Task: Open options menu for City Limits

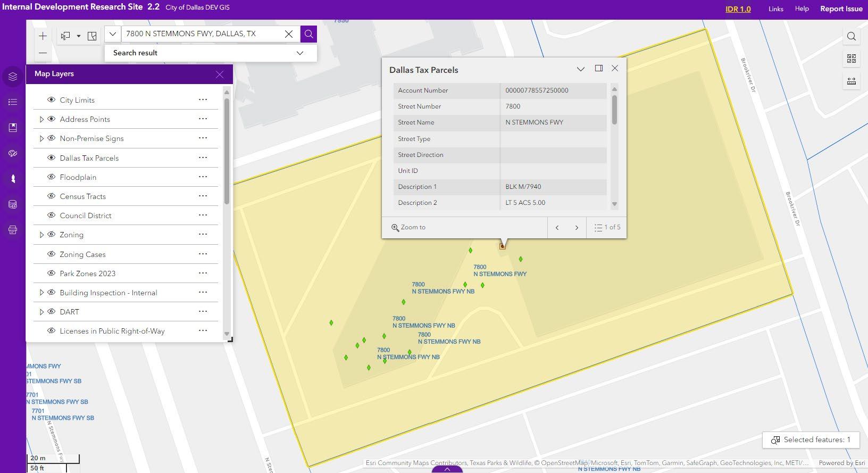Action: (x=203, y=99)
